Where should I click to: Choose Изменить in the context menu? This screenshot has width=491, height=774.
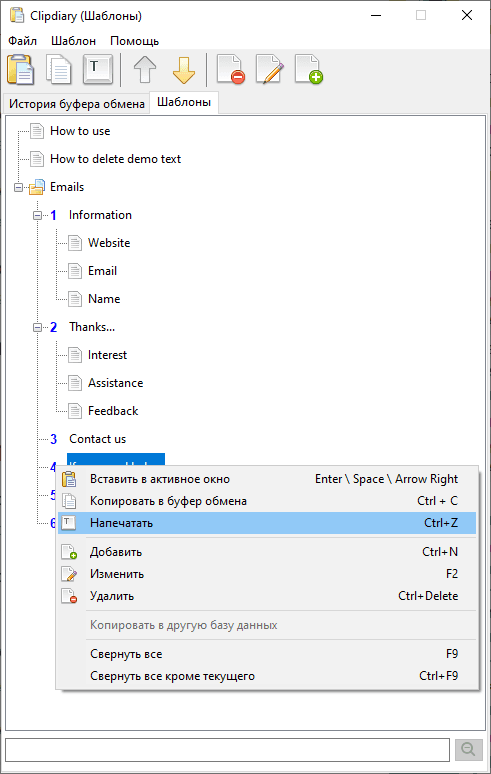[267, 574]
